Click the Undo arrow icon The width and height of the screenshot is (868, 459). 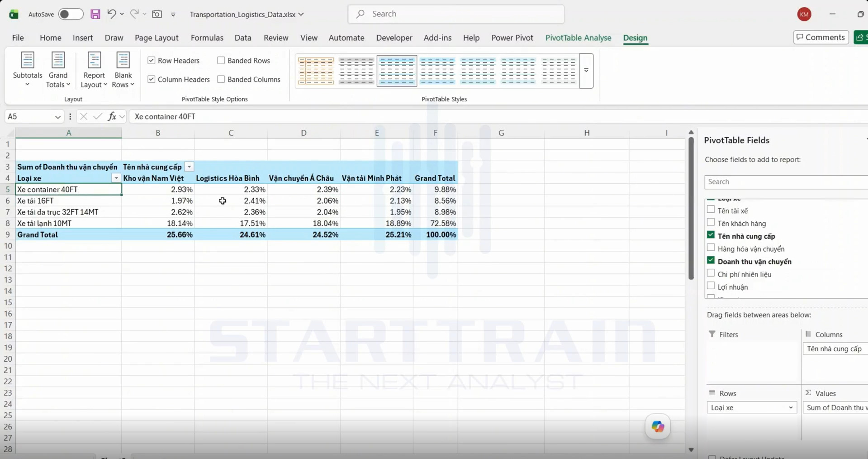[111, 14]
